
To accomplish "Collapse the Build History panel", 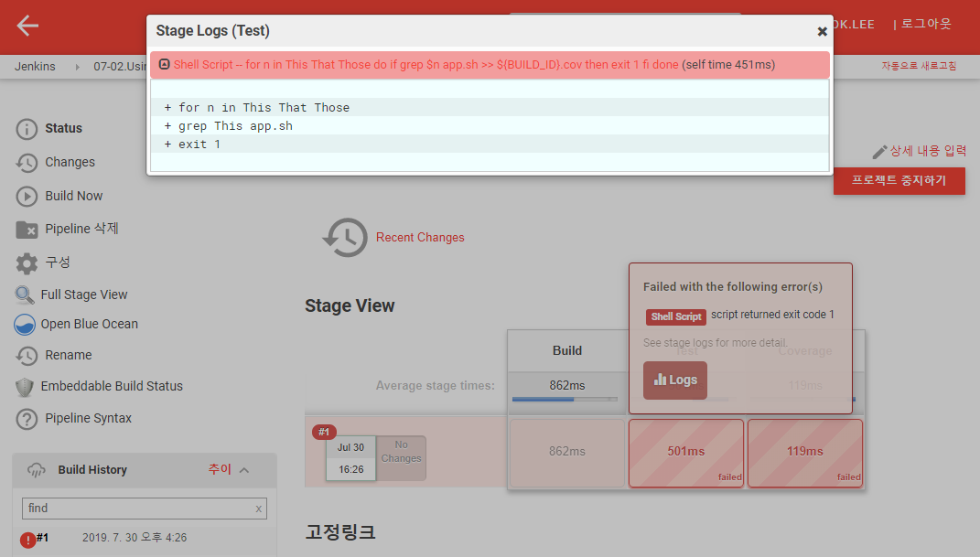I will (x=244, y=470).
